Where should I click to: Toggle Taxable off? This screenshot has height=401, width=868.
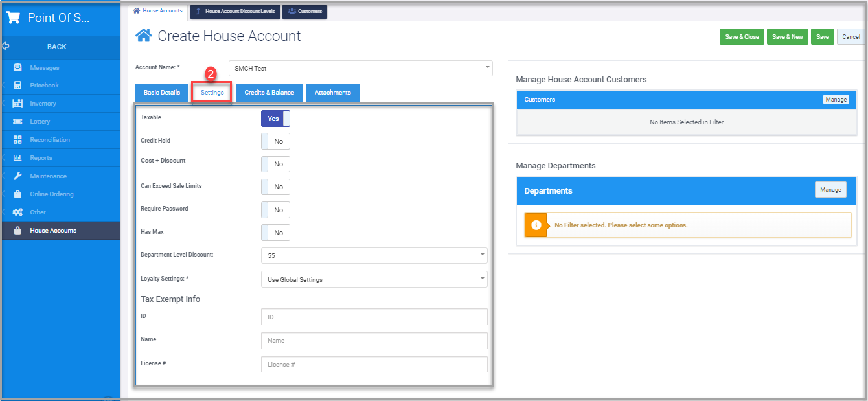(x=275, y=118)
